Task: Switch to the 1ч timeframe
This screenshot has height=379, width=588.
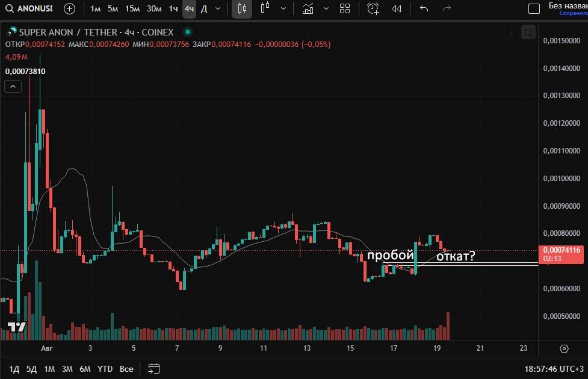Action: 173,8
